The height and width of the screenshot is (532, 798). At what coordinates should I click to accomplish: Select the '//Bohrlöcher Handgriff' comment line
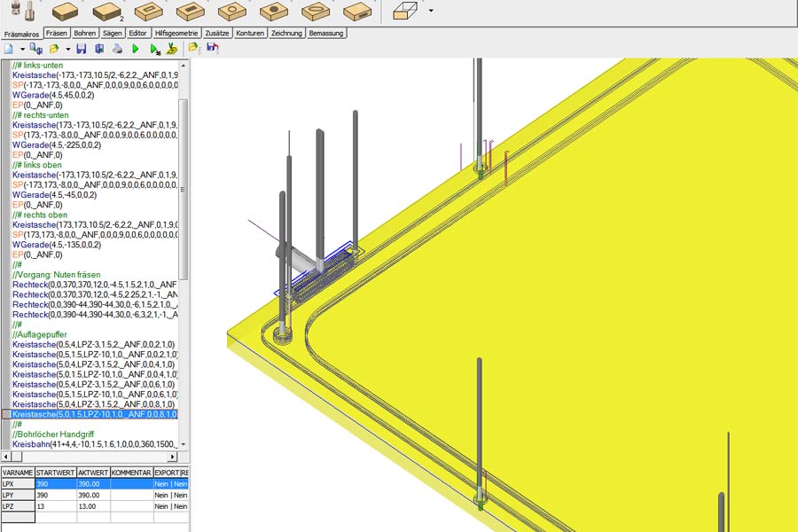tap(53, 434)
